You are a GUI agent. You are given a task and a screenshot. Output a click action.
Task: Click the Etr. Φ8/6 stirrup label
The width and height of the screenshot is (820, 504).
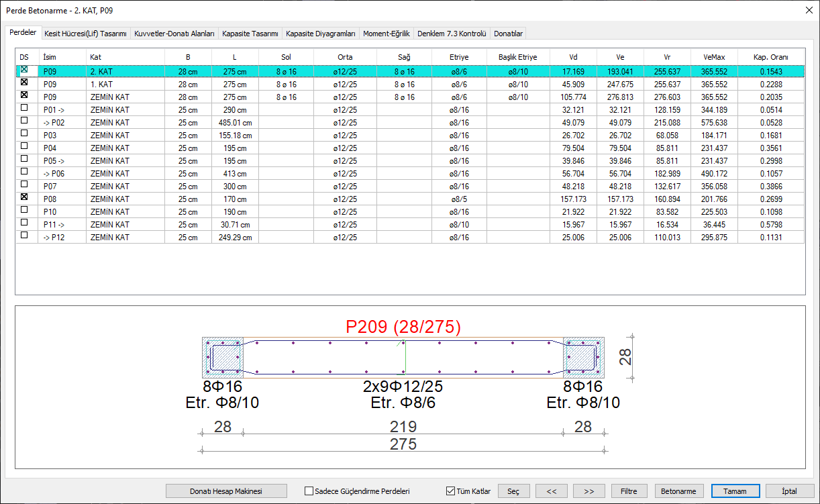(x=403, y=403)
